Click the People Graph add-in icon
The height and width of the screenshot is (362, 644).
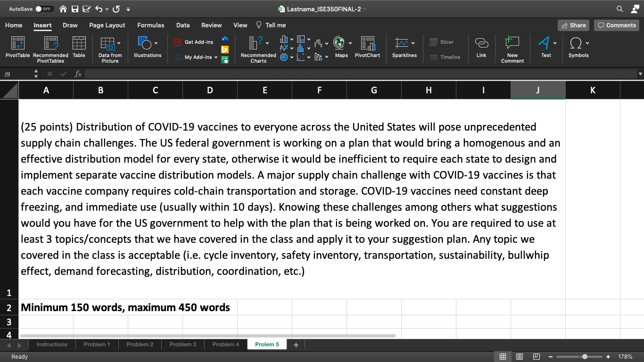coord(225,60)
